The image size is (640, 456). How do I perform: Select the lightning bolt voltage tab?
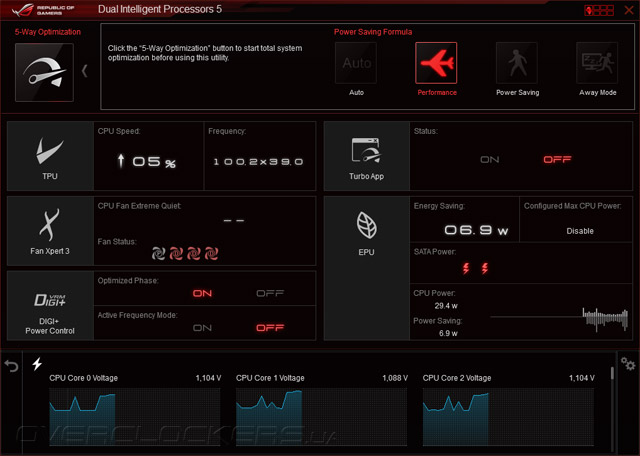tap(37, 363)
